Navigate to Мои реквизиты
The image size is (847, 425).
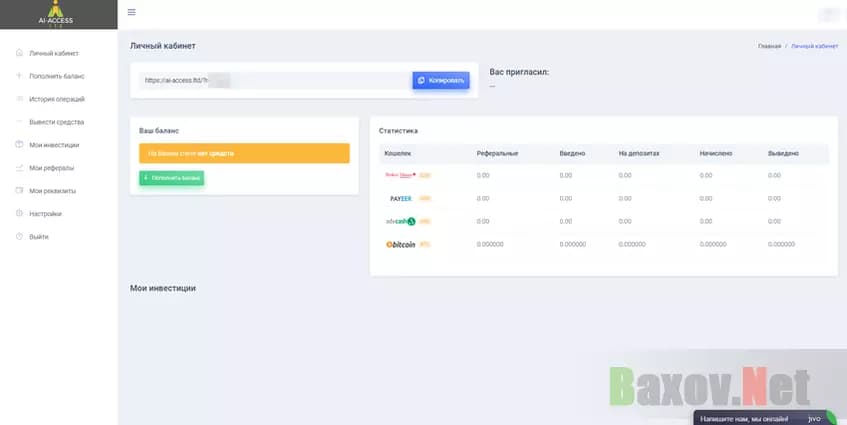pos(53,191)
